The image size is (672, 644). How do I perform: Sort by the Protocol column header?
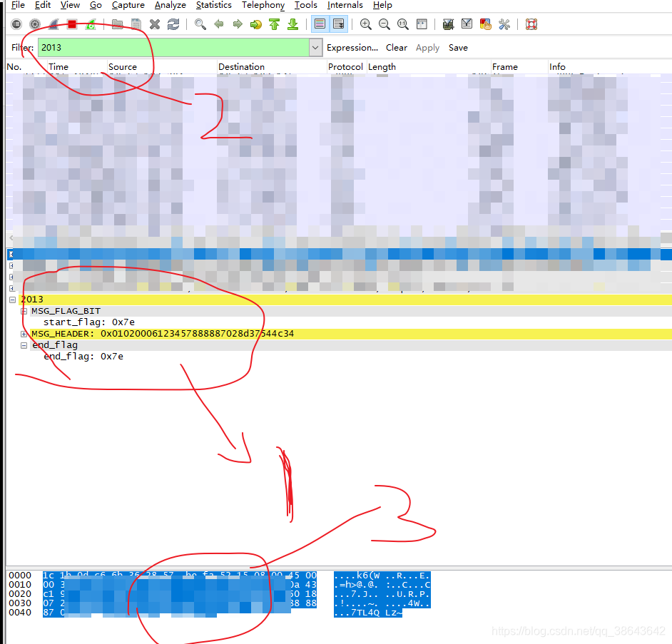(347, 67)
